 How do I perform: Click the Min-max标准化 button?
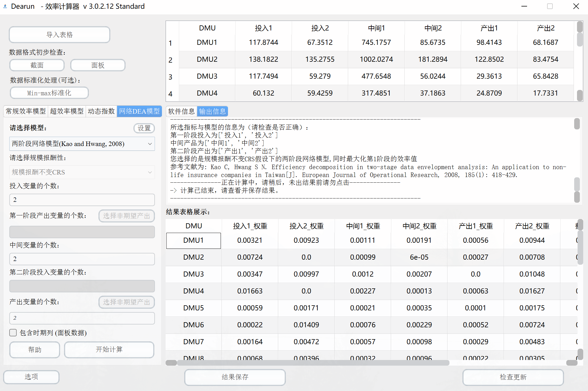49,93
